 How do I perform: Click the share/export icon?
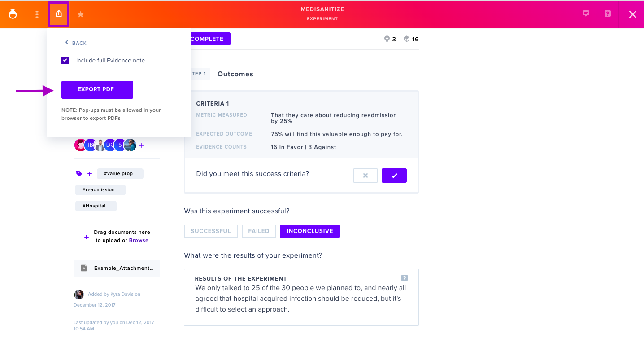pos(58,14)
